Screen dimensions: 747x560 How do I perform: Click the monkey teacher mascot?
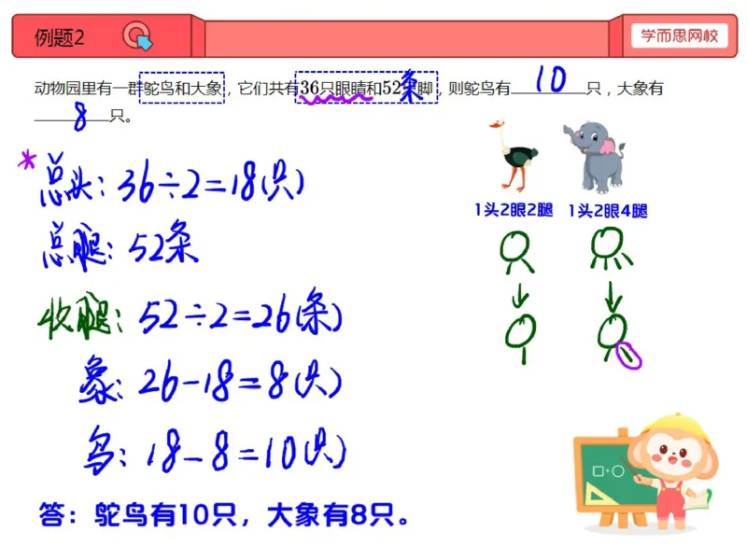coord(673,471)
